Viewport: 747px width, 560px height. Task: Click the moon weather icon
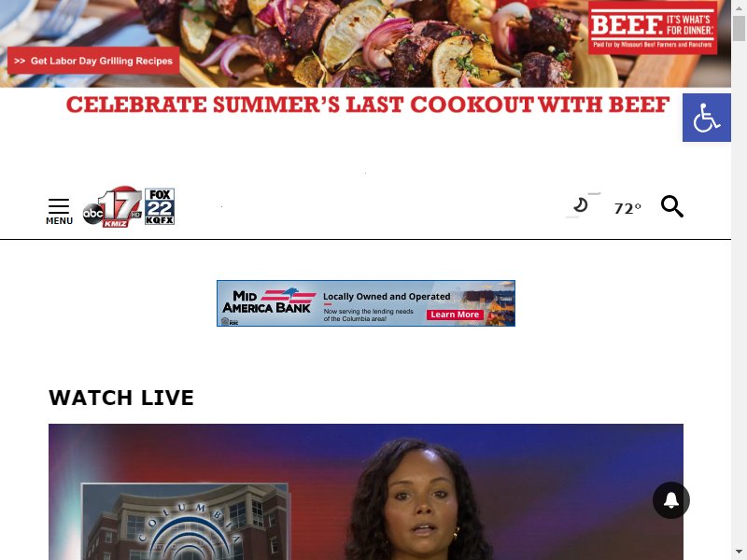(x=581, y=205)
